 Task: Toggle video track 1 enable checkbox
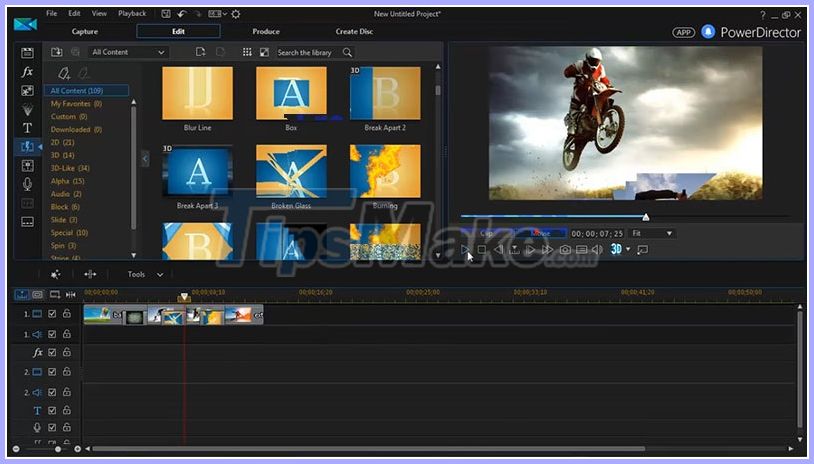(x=52, y=313)
